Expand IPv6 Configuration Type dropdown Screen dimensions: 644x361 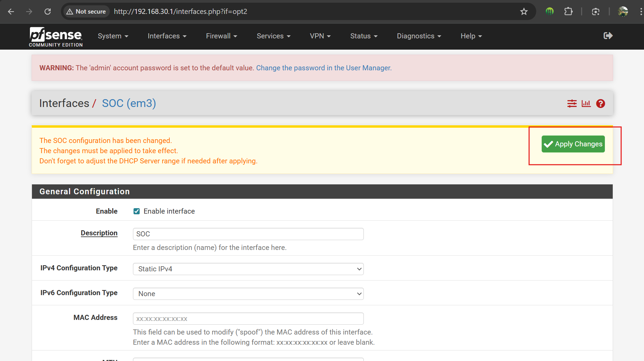click(x=248, y=294)
